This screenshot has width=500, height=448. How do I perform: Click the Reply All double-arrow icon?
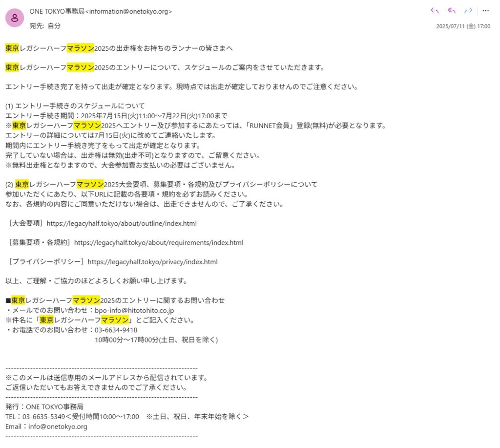click(451, 11)
